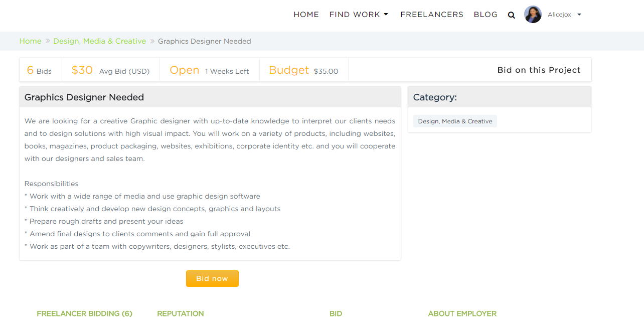Click the About Employer heading
Viewport: 644px width, 325px height.
point(462,313)
